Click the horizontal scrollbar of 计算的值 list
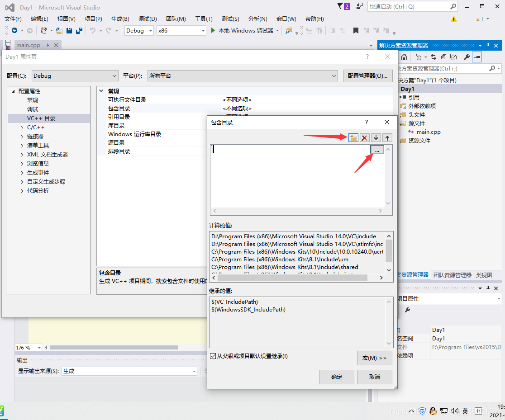The height and width of the screenshot is (420, 505). point(297,278)
